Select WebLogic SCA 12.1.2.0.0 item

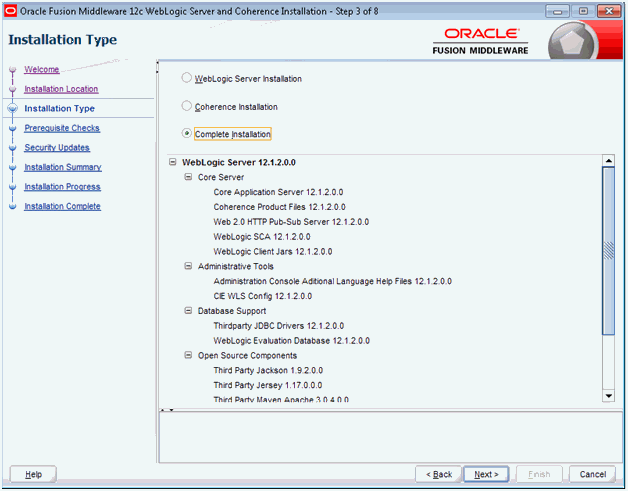[x=262, y=237]
